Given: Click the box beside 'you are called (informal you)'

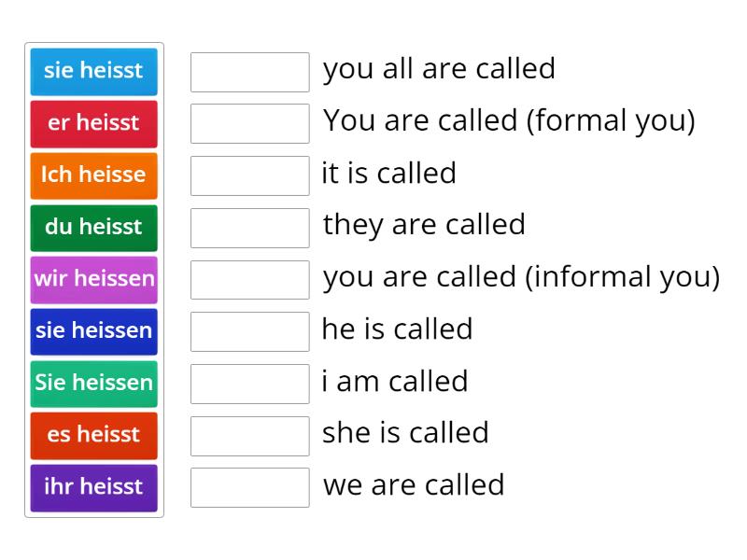Looking at the screenshot, I should [x=249, y=277].
